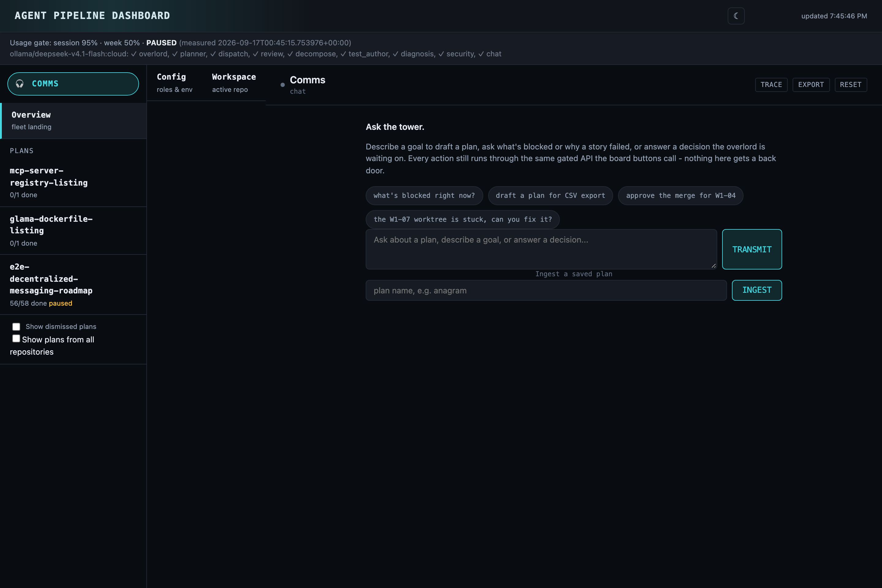Click the PAUSED usage gate status
Image resolution: width=882 pixels, height=588 pixels.
pos(161,43)
